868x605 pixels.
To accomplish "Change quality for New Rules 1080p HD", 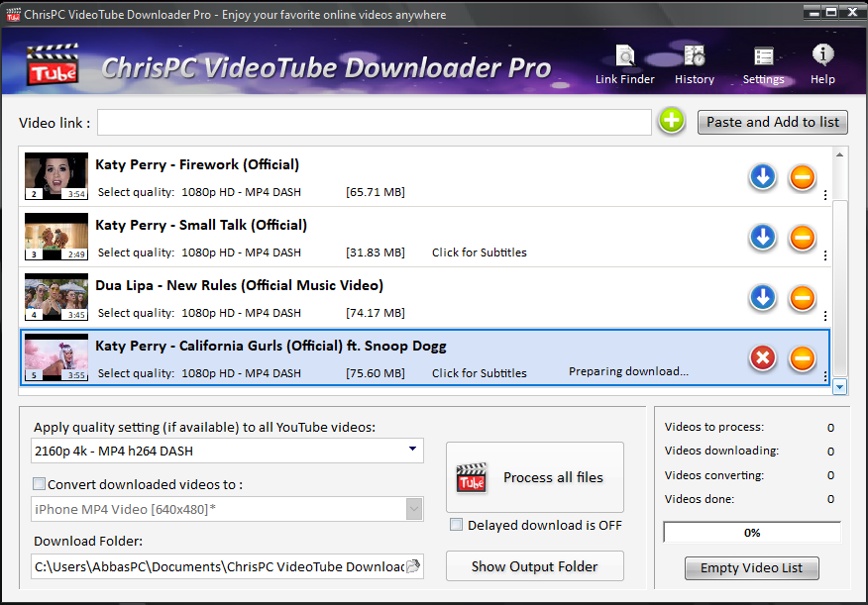I will [x=241, y=313].
